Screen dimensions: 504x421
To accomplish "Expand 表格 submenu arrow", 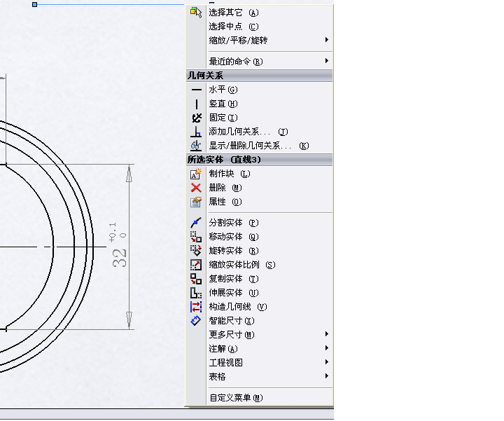I will coord(327,376).
